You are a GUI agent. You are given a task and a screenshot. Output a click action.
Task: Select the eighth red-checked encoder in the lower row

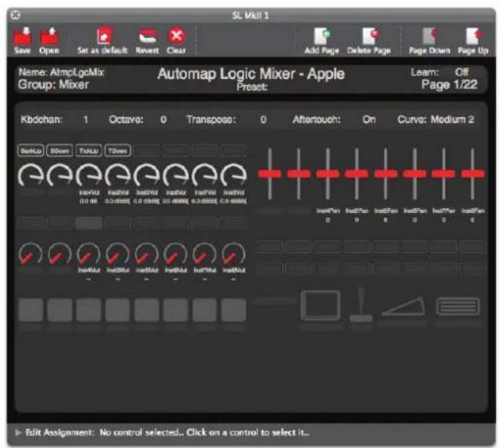(x=233, y=255)
